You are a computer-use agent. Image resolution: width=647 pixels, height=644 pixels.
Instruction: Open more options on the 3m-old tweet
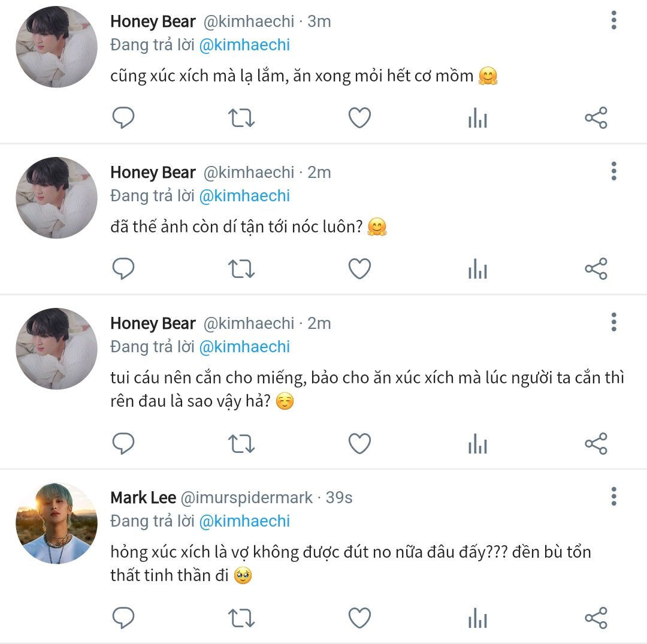613,20
